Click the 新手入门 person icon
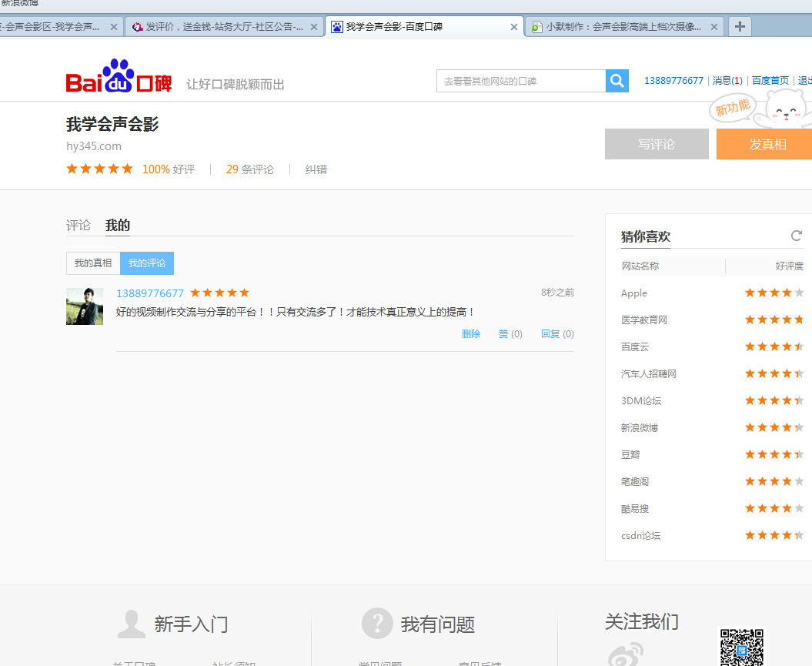This screenshot has width=812, height=666. pos(132,624)
